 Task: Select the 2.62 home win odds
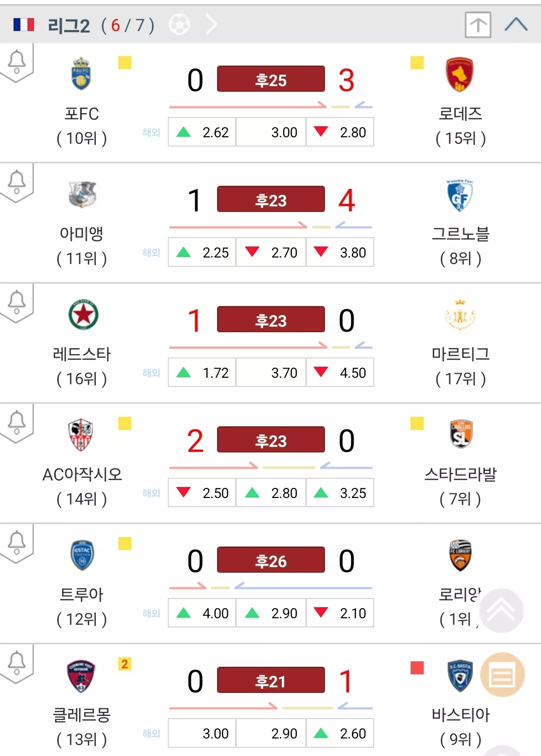pos(202,132)
